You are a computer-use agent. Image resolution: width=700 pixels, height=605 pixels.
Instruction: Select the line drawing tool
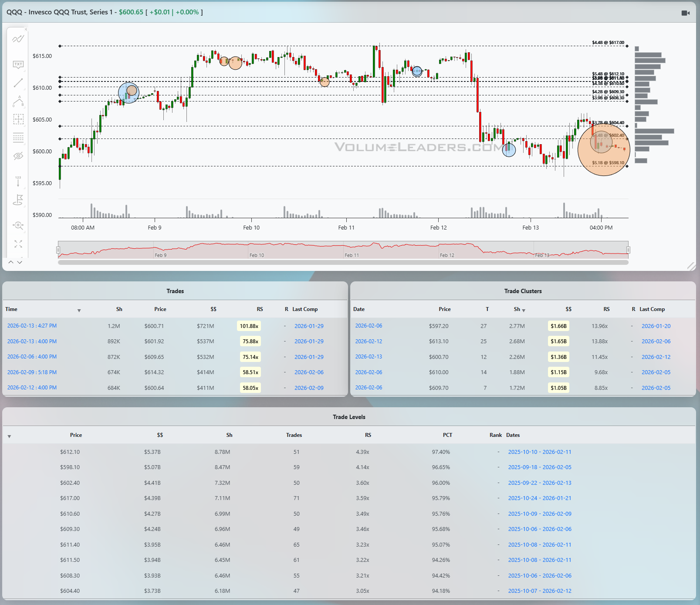pyautogui.click(x=18, y=83)
